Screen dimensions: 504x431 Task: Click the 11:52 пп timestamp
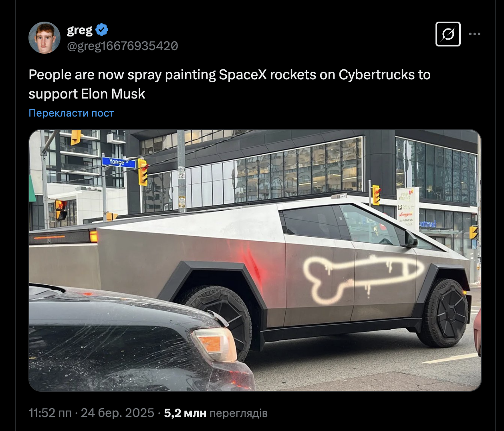point(50,413)
